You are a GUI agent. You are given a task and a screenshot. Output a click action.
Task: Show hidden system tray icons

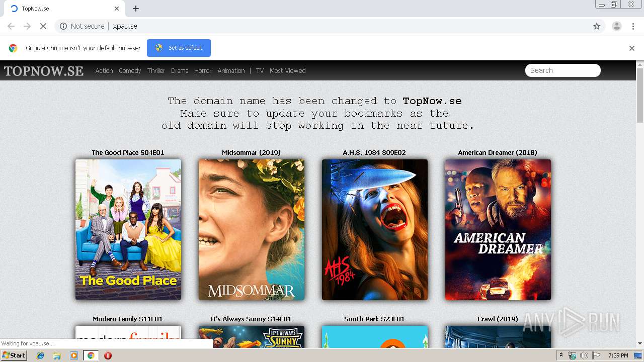coord(561,355)
